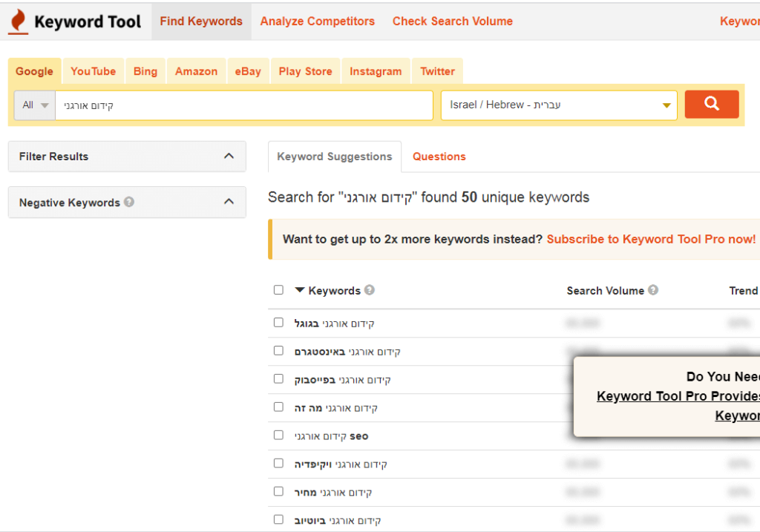The width and height of the screenshot is (760, 532).
Task: Toggle the select-all keywords checkbox
Action: (x=278, y=289)
